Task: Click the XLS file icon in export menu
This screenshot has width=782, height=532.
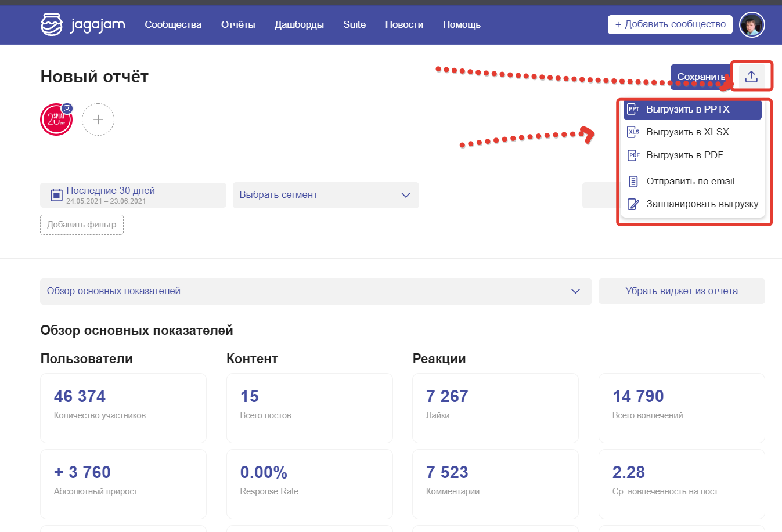Action: 633,132
